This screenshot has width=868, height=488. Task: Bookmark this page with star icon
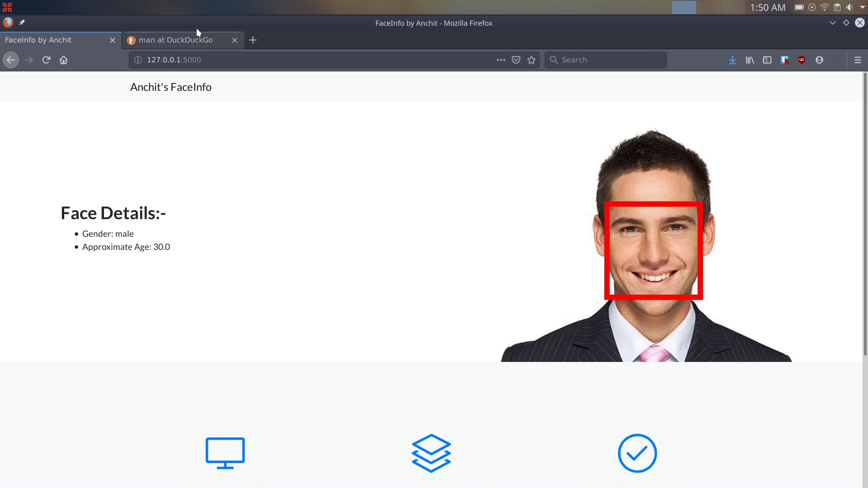click(531, 60)
